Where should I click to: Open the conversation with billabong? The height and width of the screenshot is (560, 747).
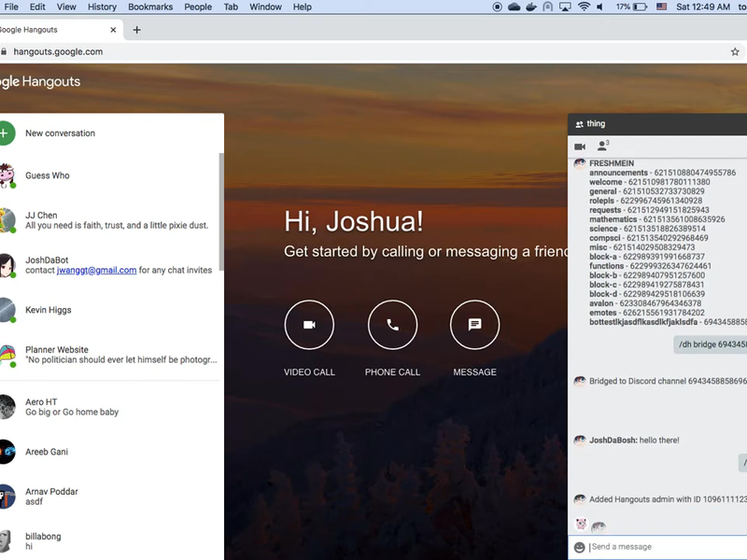click(109, 541)
